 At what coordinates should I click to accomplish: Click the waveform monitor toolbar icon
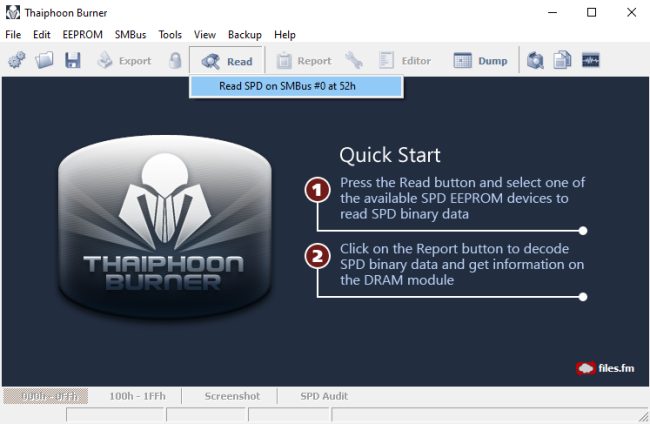click(590, 61)
